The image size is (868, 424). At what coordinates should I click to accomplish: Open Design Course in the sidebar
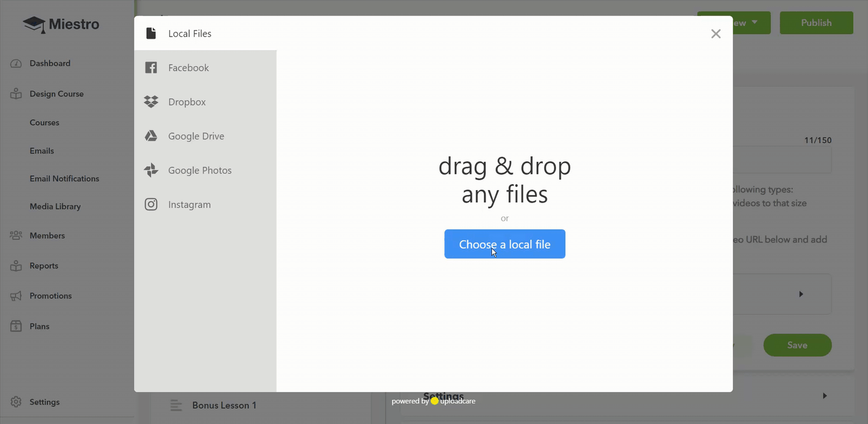click(57, 94)
